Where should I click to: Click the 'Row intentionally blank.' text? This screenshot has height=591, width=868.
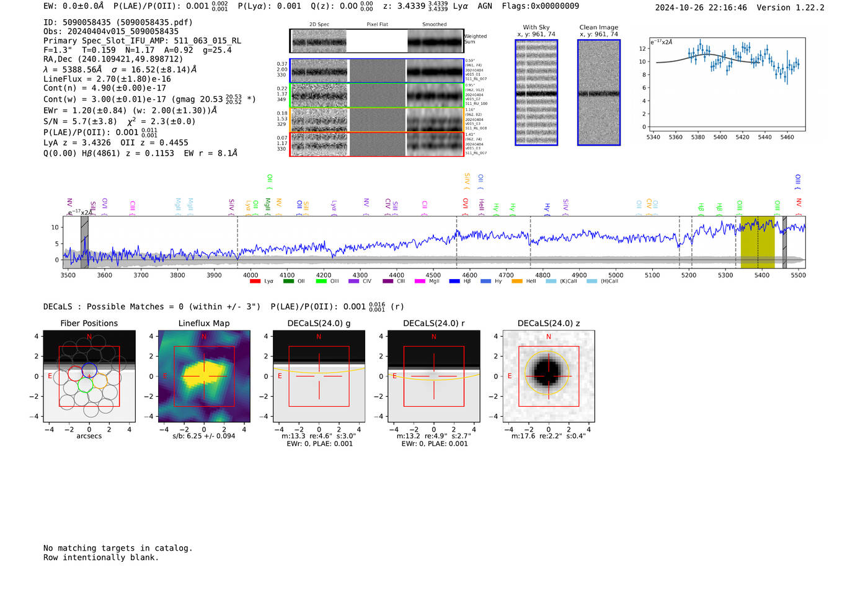[101, 558]
